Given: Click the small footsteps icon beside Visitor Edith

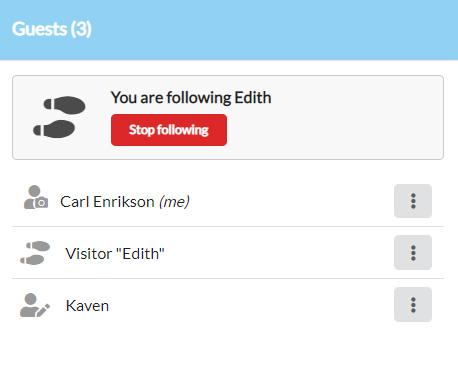Looking at the screenshot, I should point(35,253).
